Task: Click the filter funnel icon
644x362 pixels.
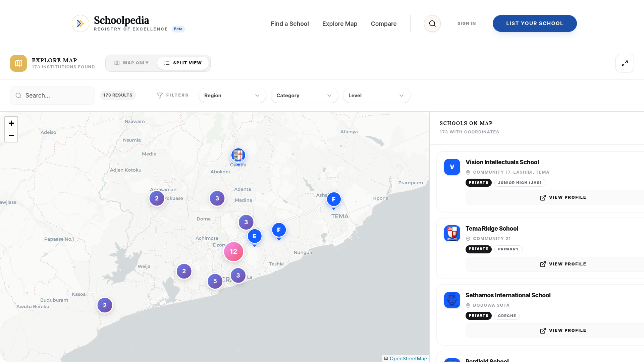Action: tap(160, 96)
